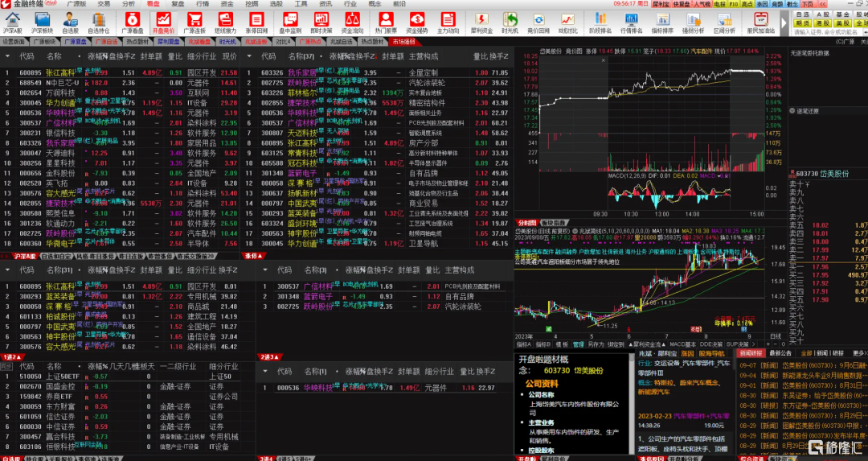Open the 指标排序 icon
Image resolution: width=868 pixels, height=461 pixels.
[662, 21]
